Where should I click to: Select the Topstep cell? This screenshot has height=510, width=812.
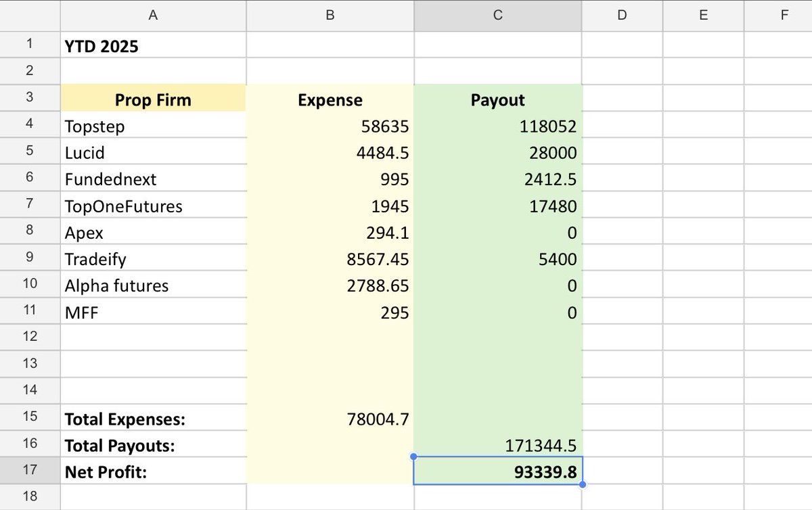pos(154,126)
